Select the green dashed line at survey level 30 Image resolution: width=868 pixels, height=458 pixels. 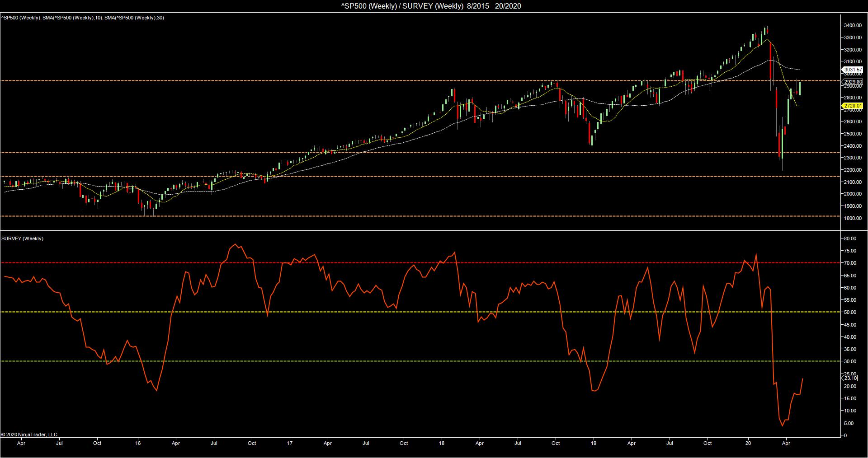click(x=420, y=361)
